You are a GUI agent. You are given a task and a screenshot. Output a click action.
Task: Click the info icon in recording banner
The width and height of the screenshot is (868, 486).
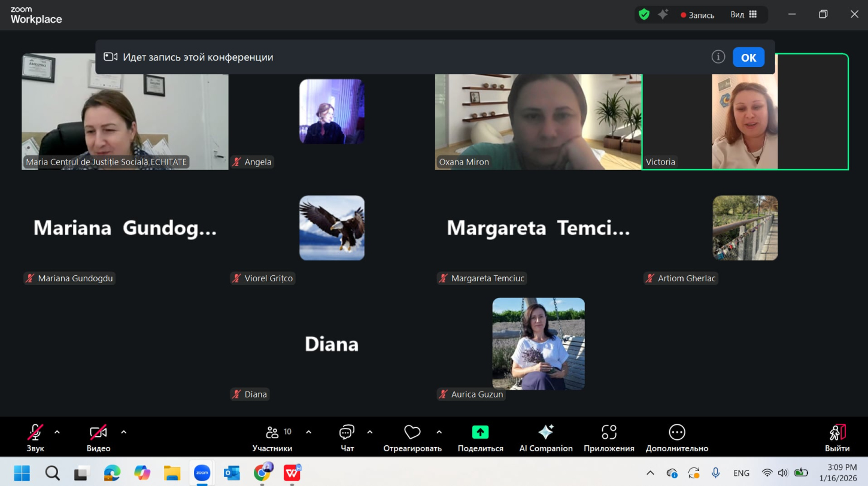pos(718,57)
